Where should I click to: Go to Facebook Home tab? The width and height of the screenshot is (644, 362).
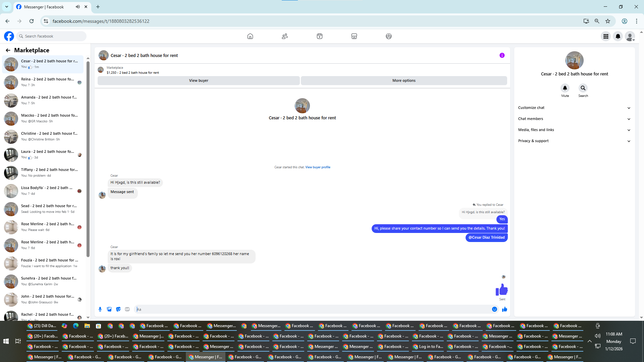(250, 36)
